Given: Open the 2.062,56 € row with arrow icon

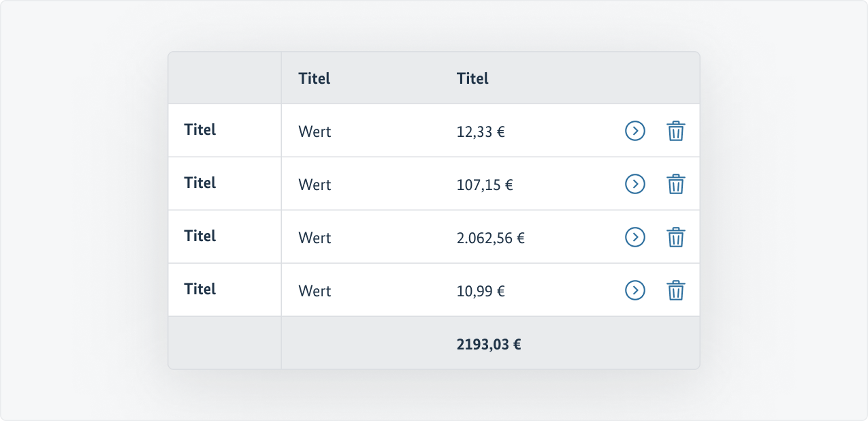Looking at the screenshot, I should 634,237.
